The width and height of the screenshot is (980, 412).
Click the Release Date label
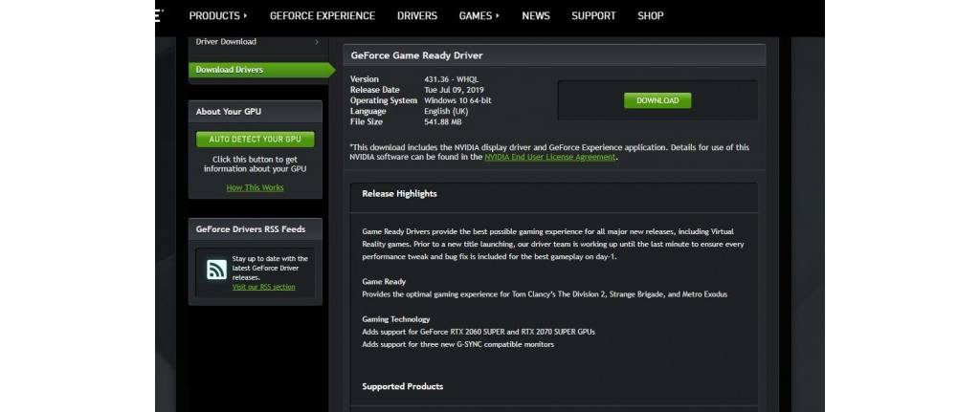[375, 90]
